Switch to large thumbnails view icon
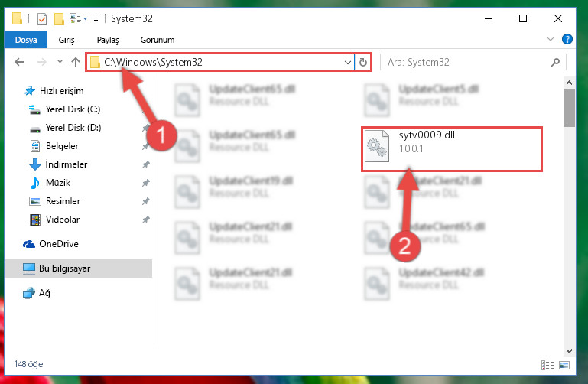 [564, 365]
